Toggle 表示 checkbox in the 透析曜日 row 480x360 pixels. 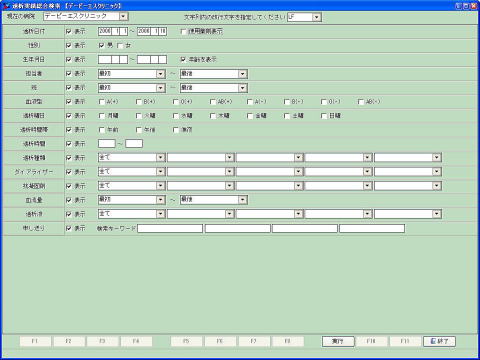tap(69, 116)
